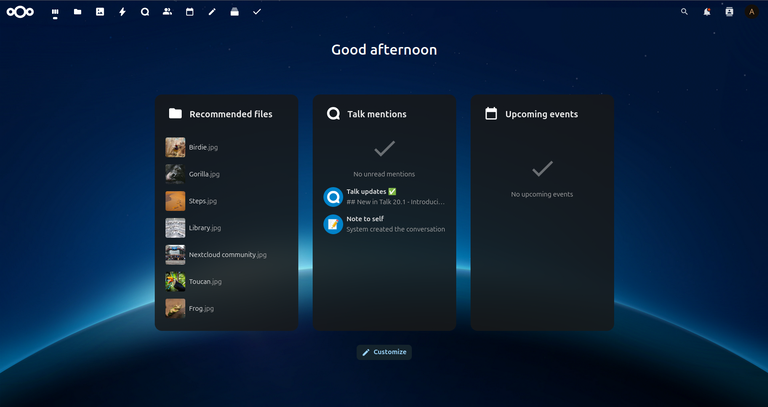The image size is (768, 407).
Task: Open the Nextcloud community.jpg file
Action: tap(227, 255)
